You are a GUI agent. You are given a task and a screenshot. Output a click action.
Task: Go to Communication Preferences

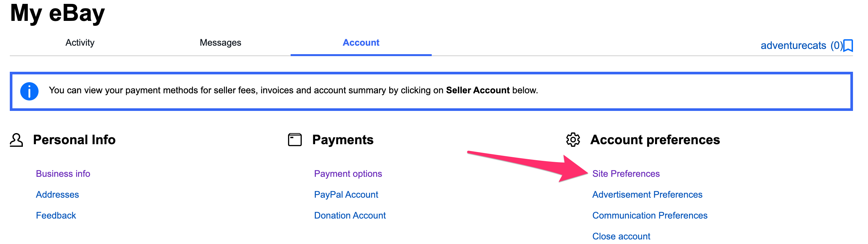coord(650,215)
